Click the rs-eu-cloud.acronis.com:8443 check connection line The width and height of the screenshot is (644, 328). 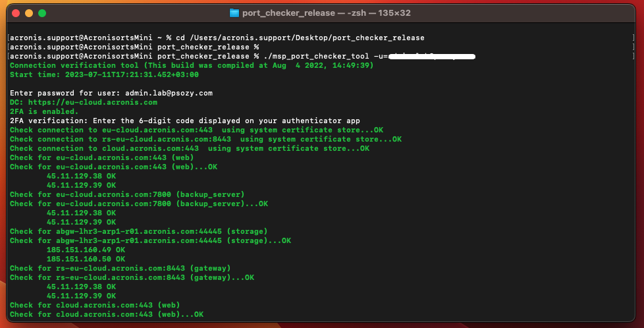click(x=205, y=139)
